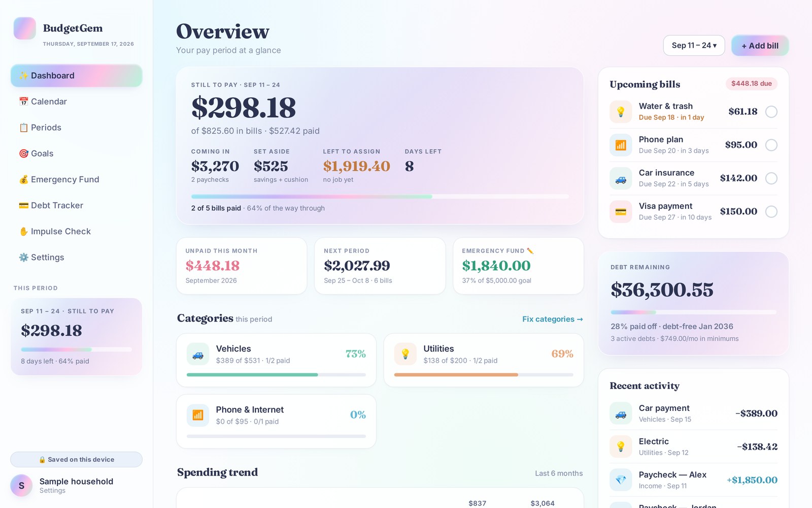Click the target icon next to Goals

coord(23,153)
